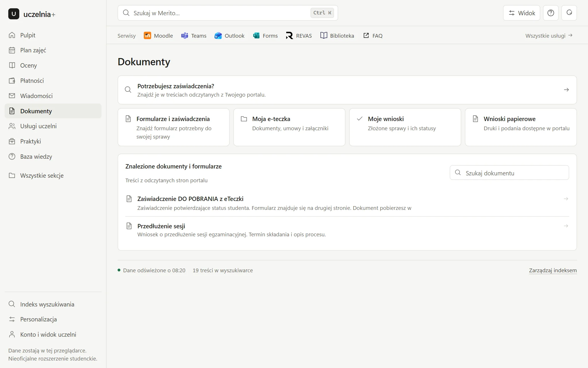This screenshot has height=368, width=588.
Task: Open Personalizacja settings in sidebar
Action: click(53, 319)
